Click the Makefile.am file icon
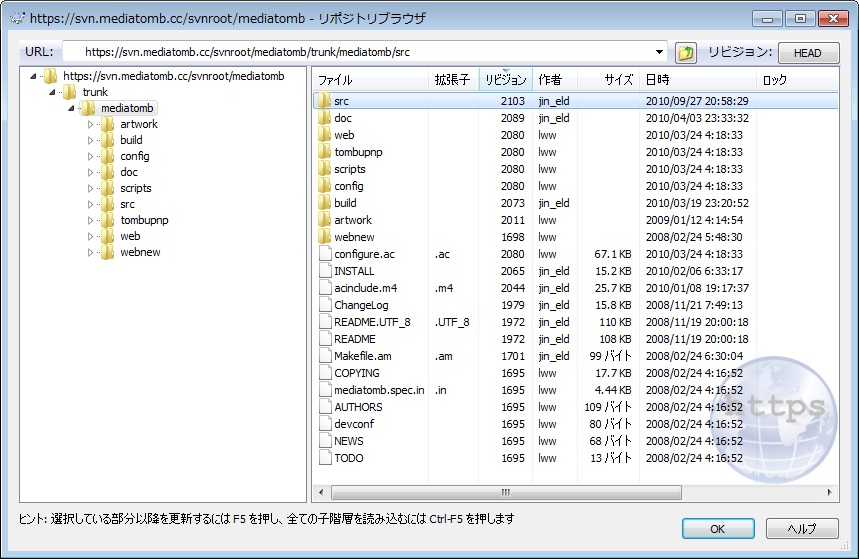The height and width of the screenshot is (559, 859). 325,356
